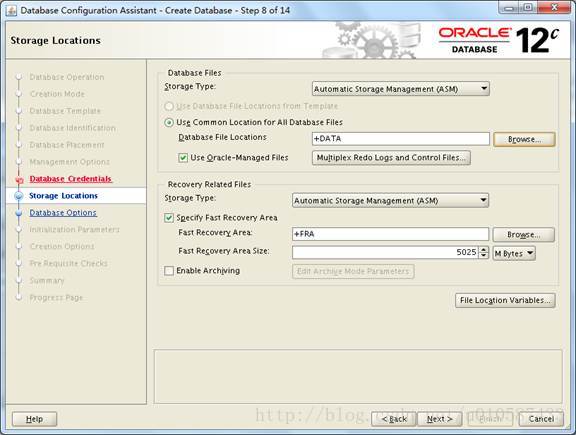Open the Recovery Files Storage Type dropdown
Viewport: 576px width, 435px height.
pyautogui.click(x=390, y=201)
